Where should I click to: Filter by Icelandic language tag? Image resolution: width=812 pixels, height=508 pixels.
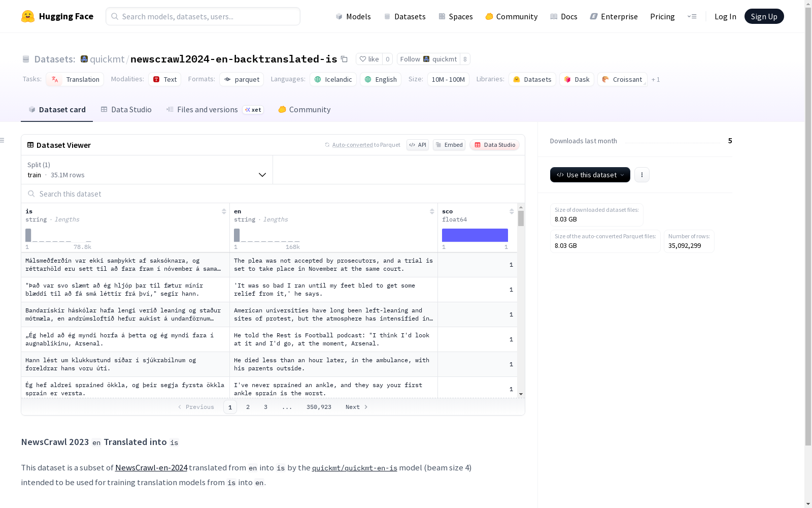coord(333,79)
